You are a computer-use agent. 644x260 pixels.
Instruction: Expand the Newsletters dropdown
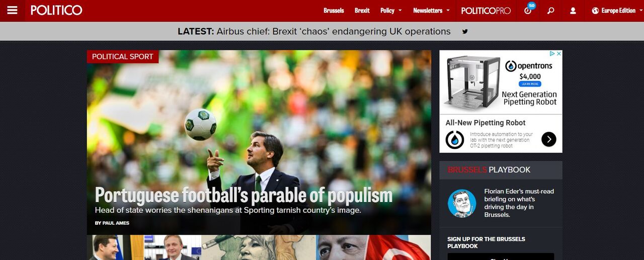[431, 11]
